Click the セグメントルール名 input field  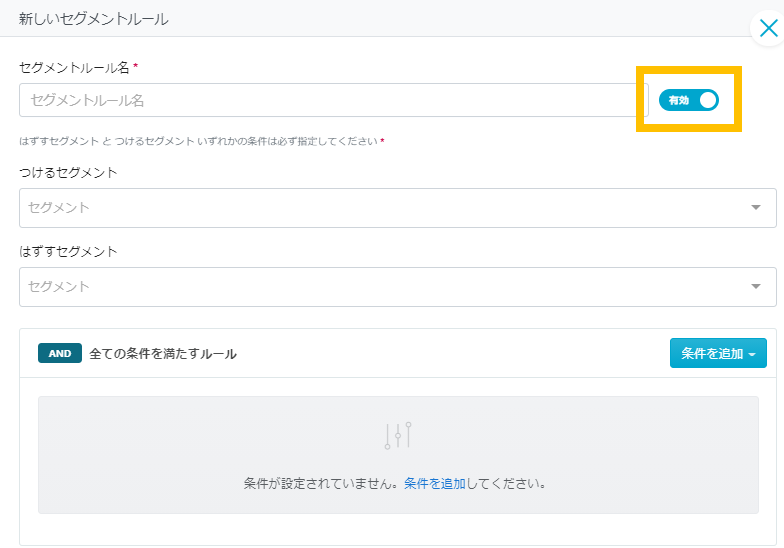pos(334,100)
